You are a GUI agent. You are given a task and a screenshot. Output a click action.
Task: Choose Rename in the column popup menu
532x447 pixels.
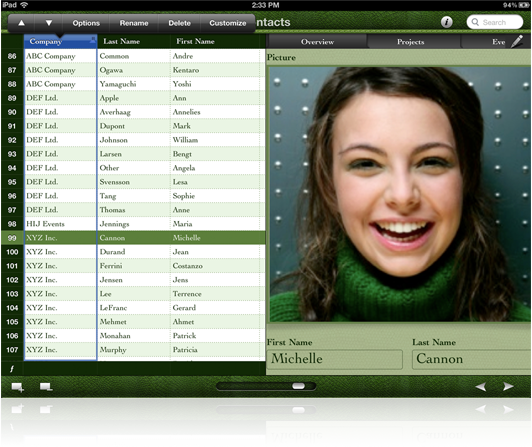tap(134, 23)
